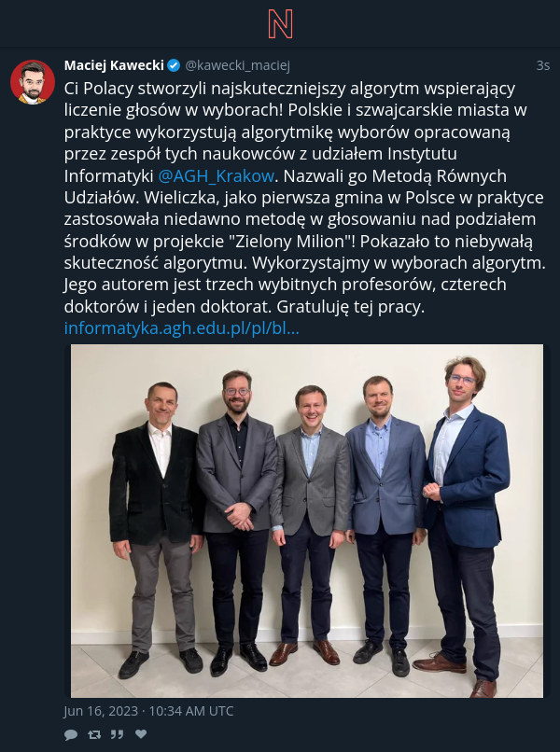Click the heart like icon
Viewport: 560px width, 752px height.
[x=141, y=733]
